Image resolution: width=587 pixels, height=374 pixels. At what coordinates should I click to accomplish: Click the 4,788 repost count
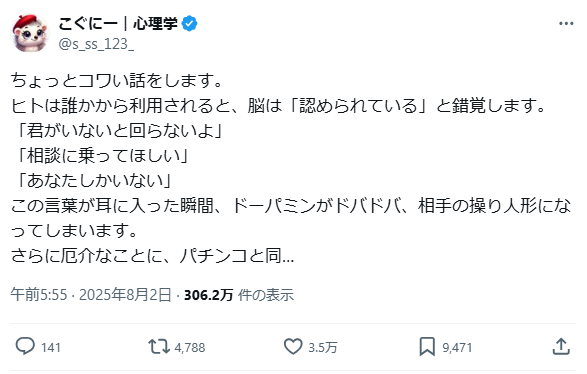tap(190, 347)
